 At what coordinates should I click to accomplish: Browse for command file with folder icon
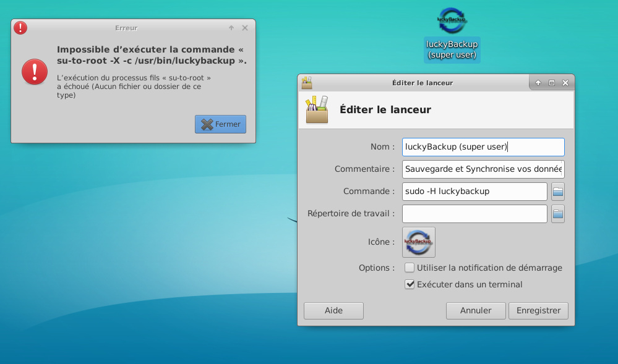coord(558,192)
